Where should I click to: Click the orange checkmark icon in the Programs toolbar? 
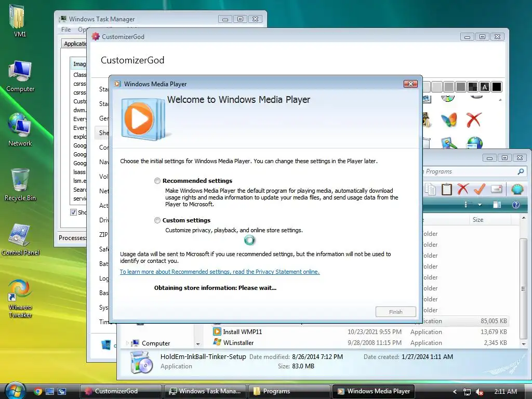(479, 189)
